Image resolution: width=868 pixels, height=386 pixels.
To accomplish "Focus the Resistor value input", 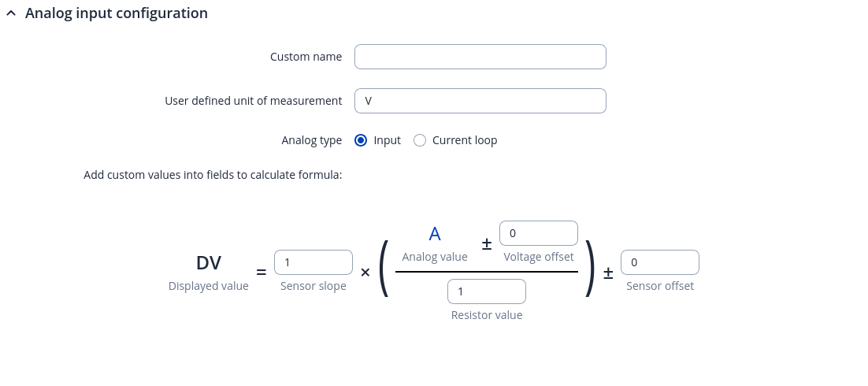I will (x=486, y=291).
